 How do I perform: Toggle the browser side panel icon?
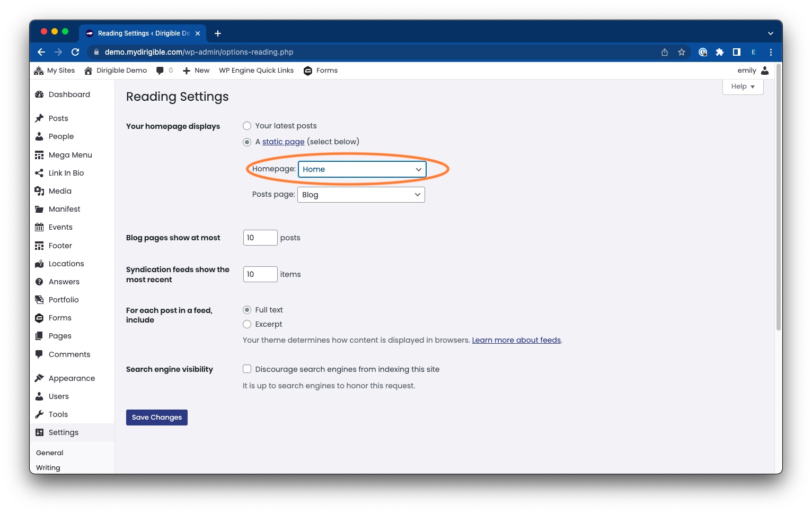pos(737,52)
